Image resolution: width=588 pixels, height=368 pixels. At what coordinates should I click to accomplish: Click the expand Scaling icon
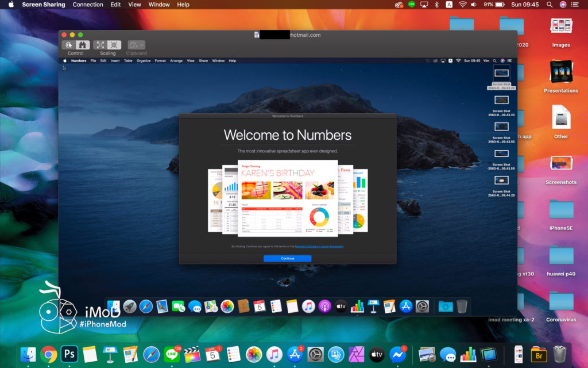point(100,45)
